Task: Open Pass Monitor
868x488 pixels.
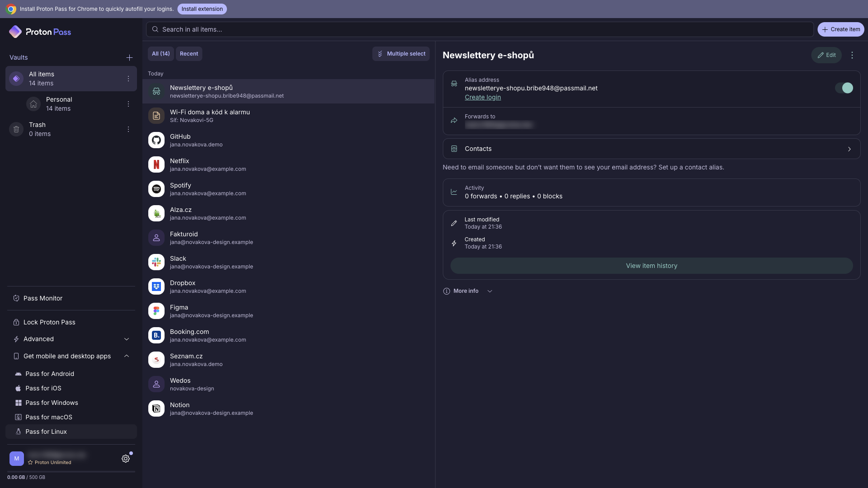Action: point(71,298)
